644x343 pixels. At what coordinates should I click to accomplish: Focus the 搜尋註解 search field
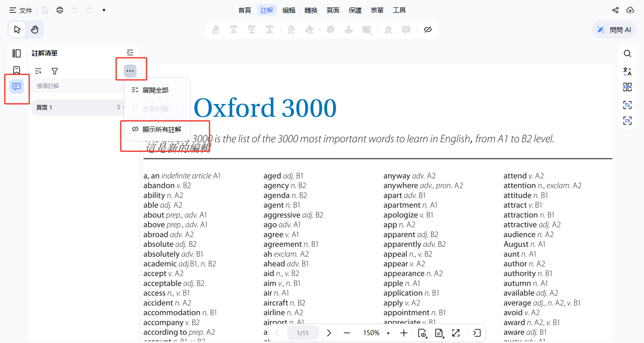point(78,86)
